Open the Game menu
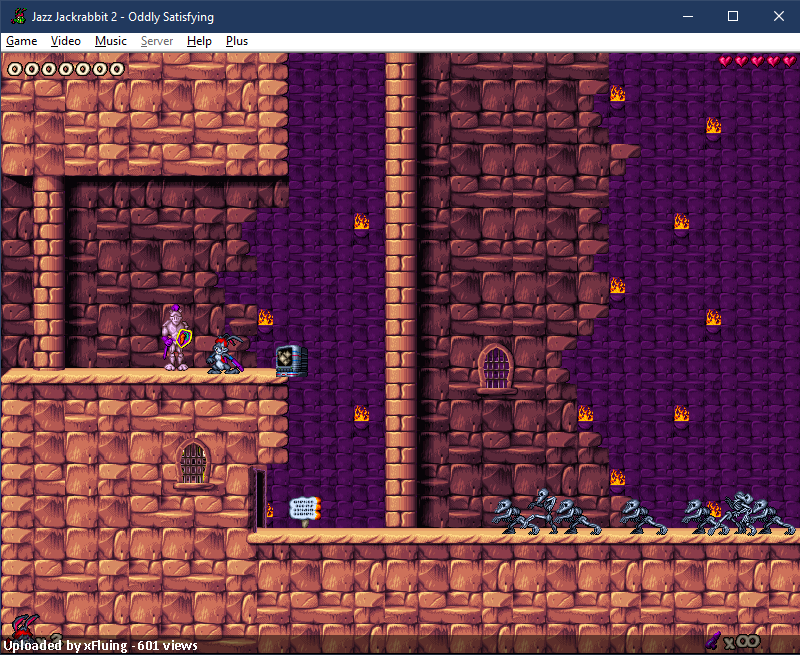The width and height of the screenshot is (800, 655). [21, 41]
